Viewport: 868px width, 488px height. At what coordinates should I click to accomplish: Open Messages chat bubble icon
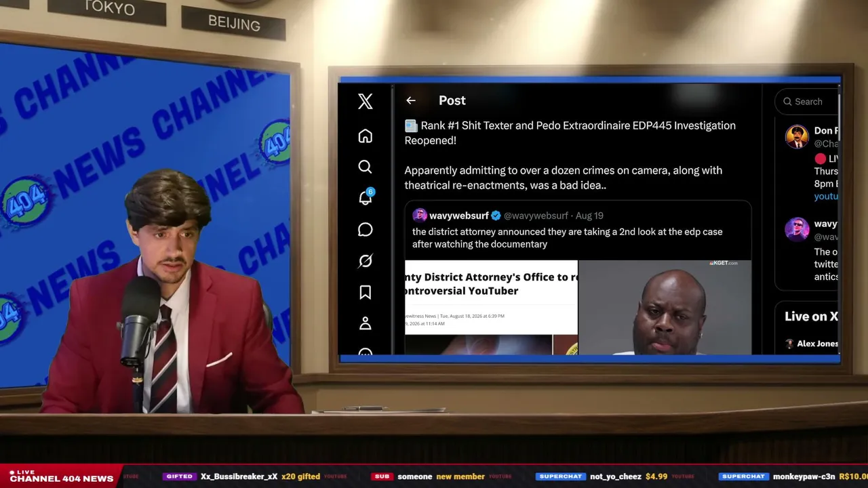pos(366,230)
